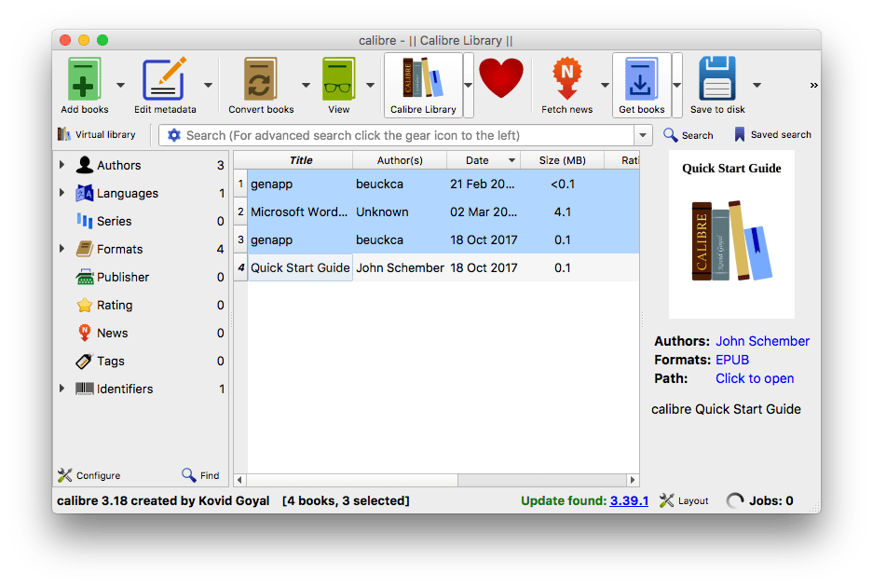Open Saved search bookmark button
This screenshot has height=588, width=873.
[x=772, y=135]
